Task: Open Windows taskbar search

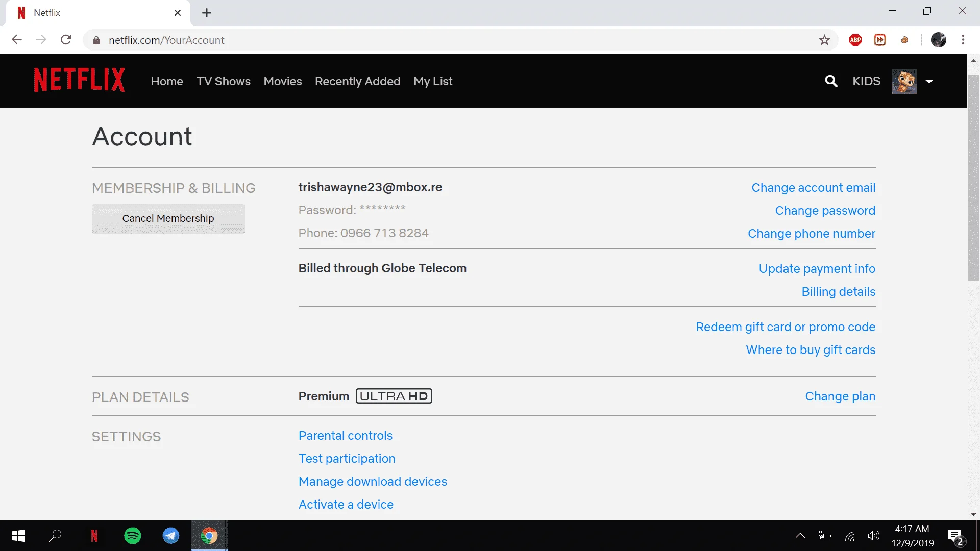Action: [x=55, y=536]
